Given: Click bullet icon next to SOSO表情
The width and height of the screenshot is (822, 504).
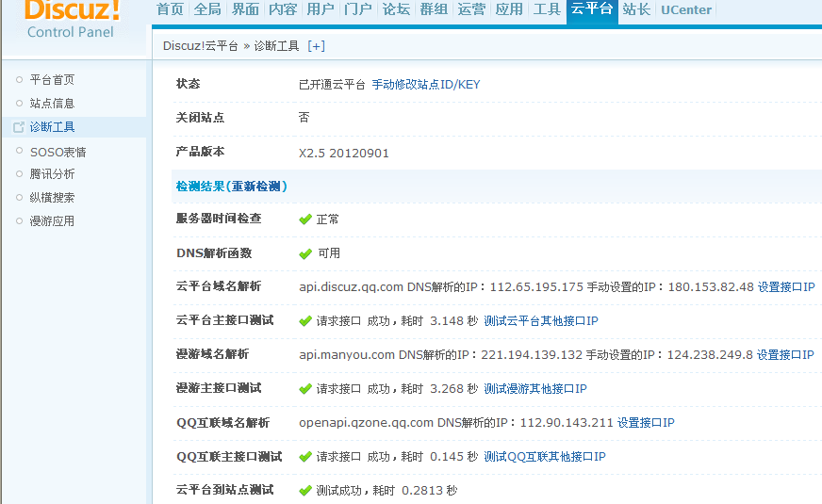Looking at the screenshot, I should click(20, 151).
